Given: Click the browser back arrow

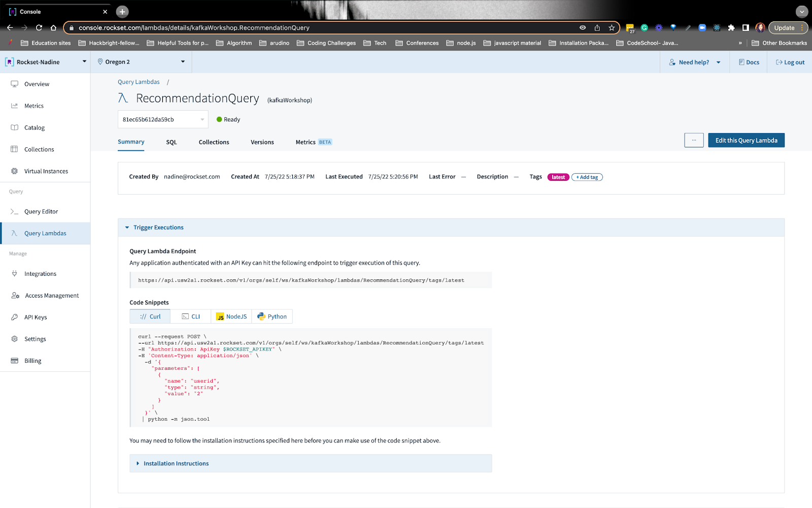Looking at the screenshot, I should point(10,27).
